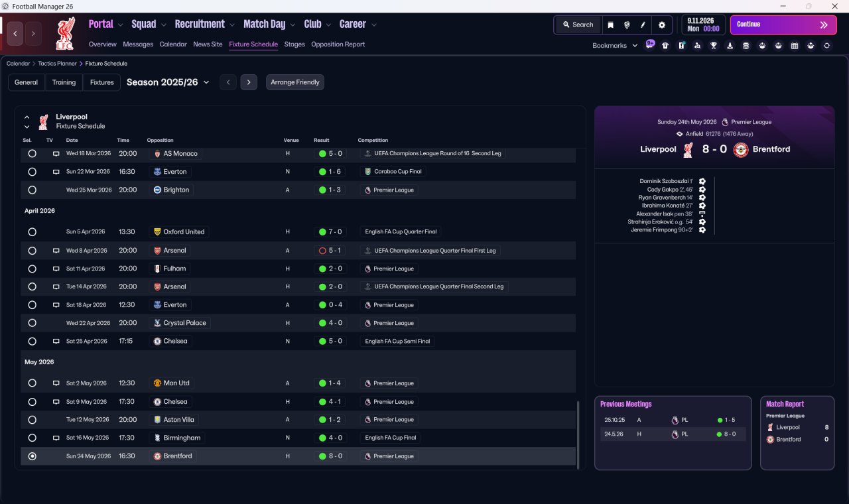The width and height of the screenshot is (849, 504).
Task: Select the radio button for Crystal Palace match
Action: coord(32,323)
